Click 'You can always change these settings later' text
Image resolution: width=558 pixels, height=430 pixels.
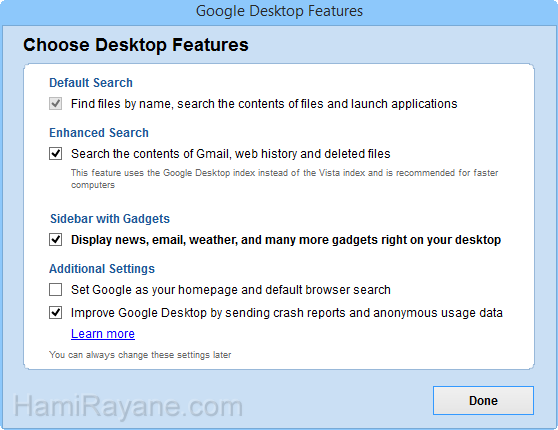[140, 355]
